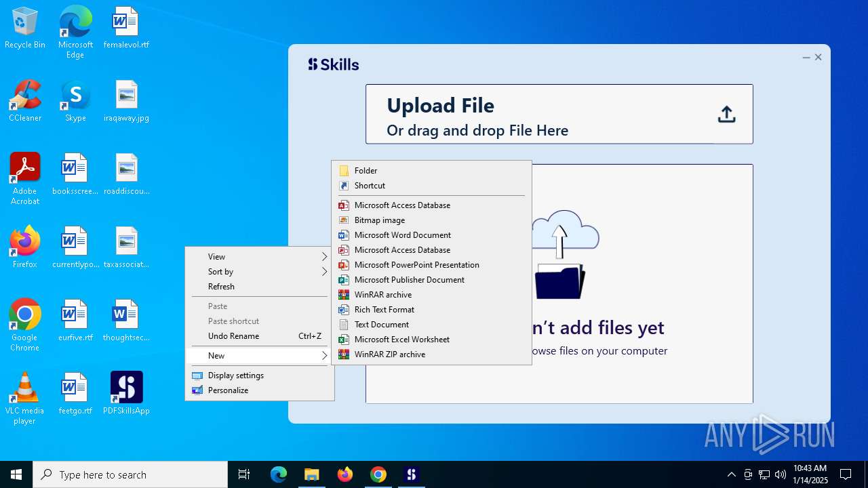
Task: Open the VLC media player shortcut
Action: [x=25, y=398]
